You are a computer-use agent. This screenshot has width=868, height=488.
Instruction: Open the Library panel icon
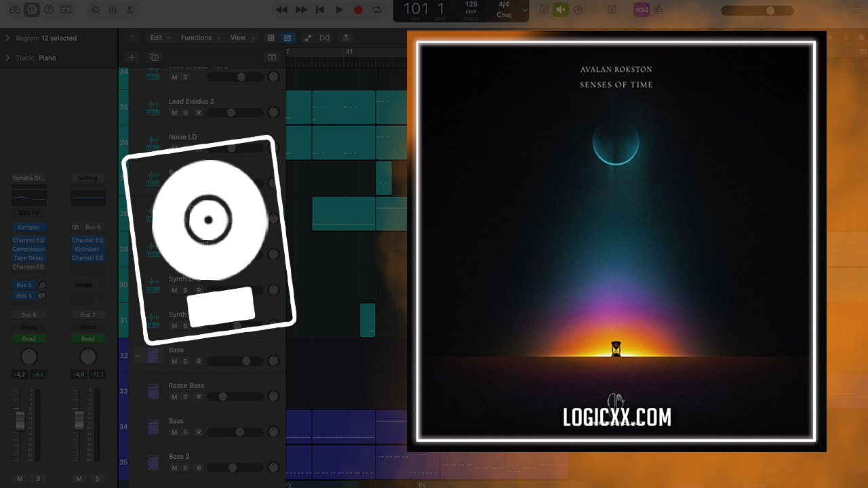point(15,9)
